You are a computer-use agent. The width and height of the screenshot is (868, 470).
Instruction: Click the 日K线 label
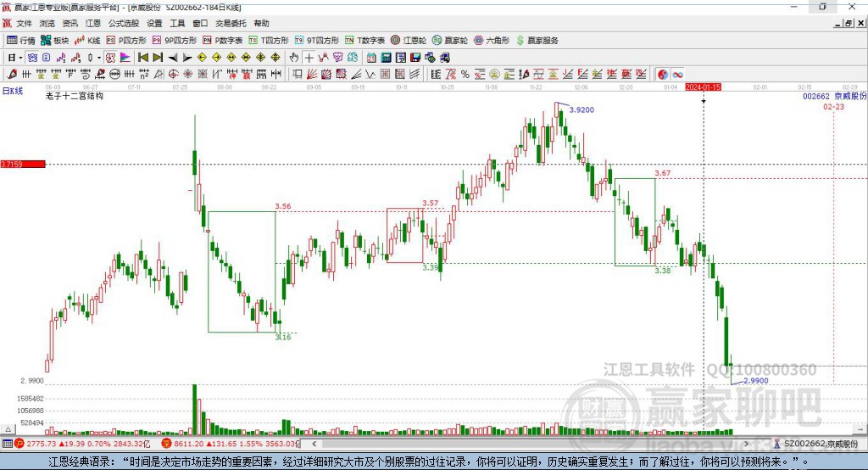tap(13, 91)
